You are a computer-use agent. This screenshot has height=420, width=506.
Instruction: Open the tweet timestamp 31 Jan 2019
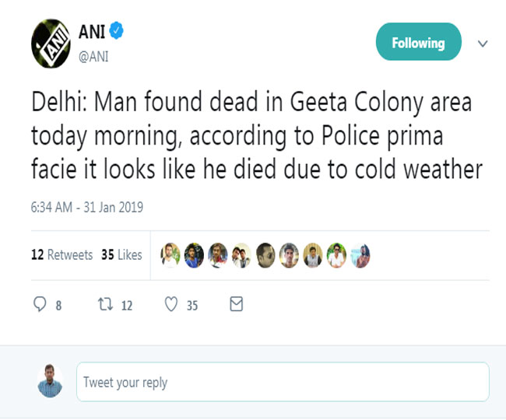tap(86, 208)
